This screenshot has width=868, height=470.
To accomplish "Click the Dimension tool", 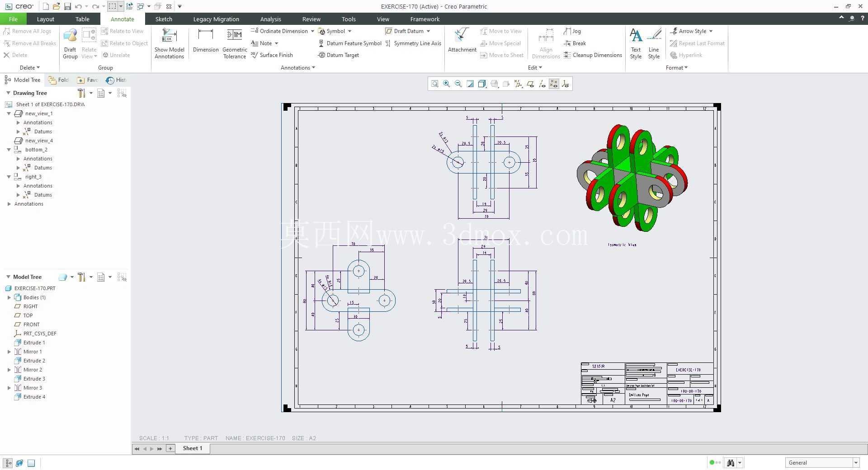I will tap(206, 41).
